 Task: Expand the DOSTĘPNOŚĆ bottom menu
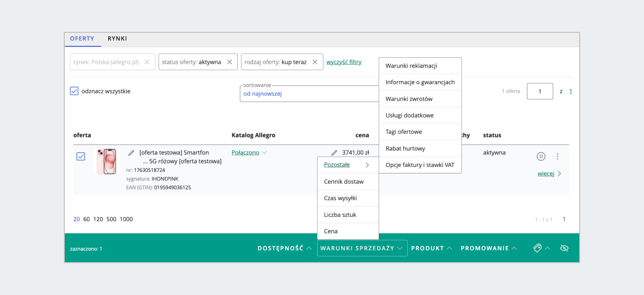pos(285,248)
